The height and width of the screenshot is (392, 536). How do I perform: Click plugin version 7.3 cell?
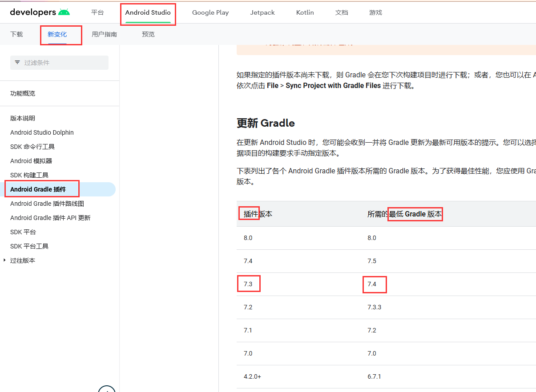[248, 284]
